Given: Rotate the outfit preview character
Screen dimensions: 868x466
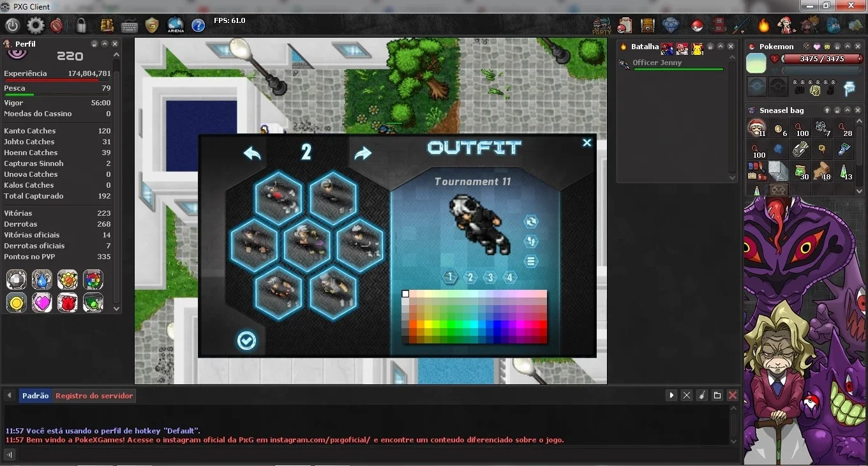Looking at the screenshot, I should tap(531, 222).
